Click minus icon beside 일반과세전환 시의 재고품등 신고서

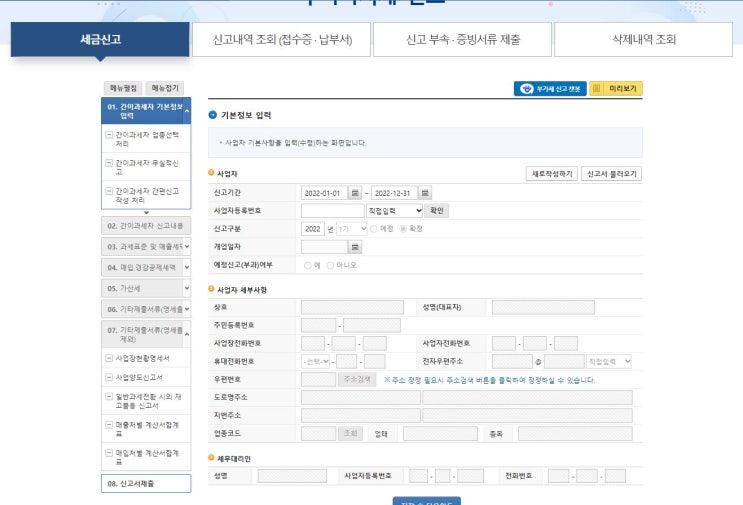point(109,396)
